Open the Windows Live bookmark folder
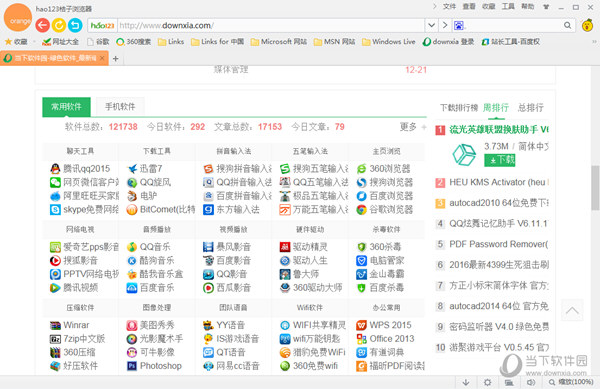 (x=388, y=42)
